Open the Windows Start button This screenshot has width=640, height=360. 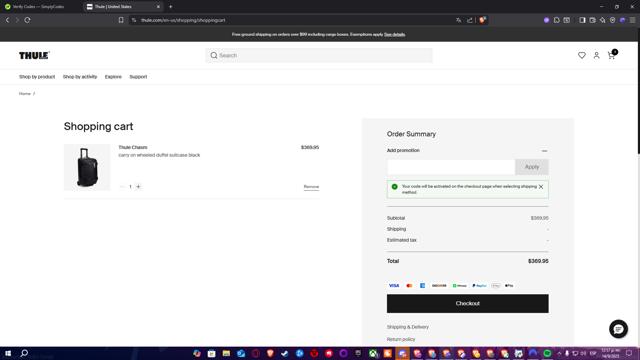point(8,353)
